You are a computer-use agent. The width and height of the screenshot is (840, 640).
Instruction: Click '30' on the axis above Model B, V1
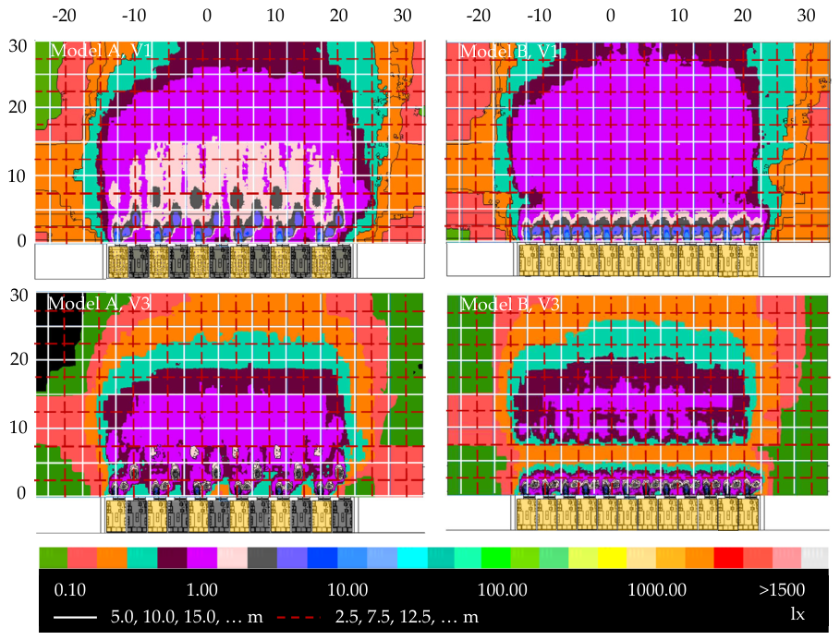click(806, 16)
